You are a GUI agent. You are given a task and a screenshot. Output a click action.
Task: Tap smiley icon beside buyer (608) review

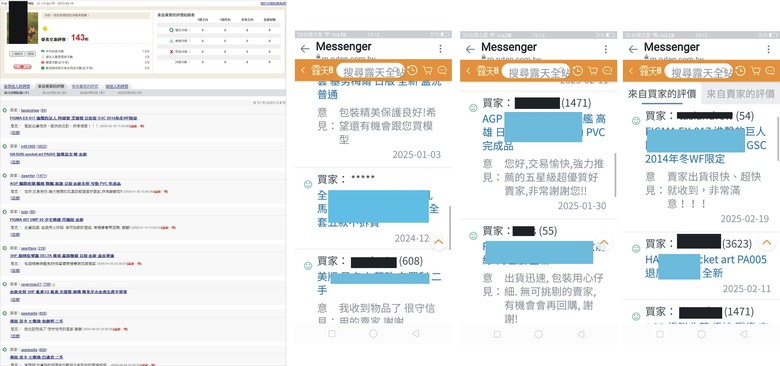308,267
